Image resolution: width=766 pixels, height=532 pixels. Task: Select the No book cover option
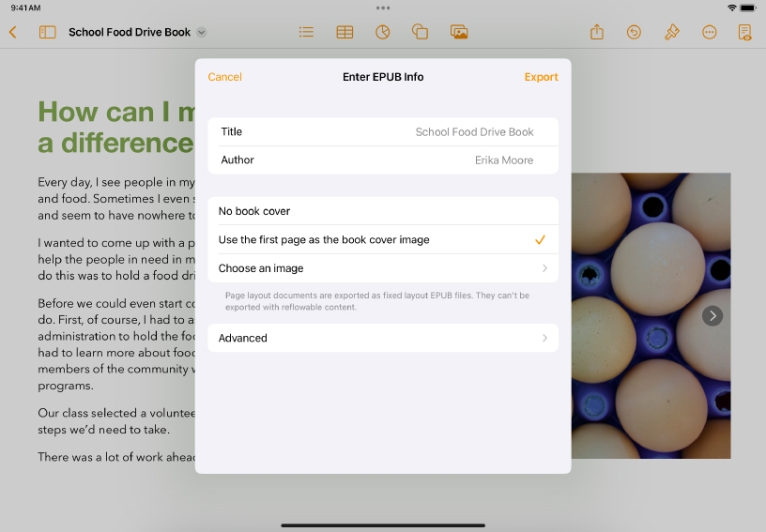pyautogui.click(x=382, y=211)
